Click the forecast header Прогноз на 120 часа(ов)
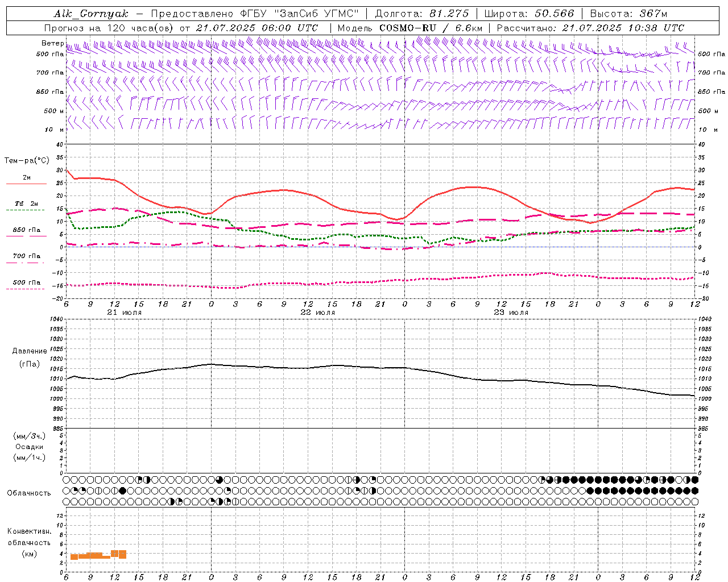The height and width of the screenshot is (582, 728). (x=108, y=28)
